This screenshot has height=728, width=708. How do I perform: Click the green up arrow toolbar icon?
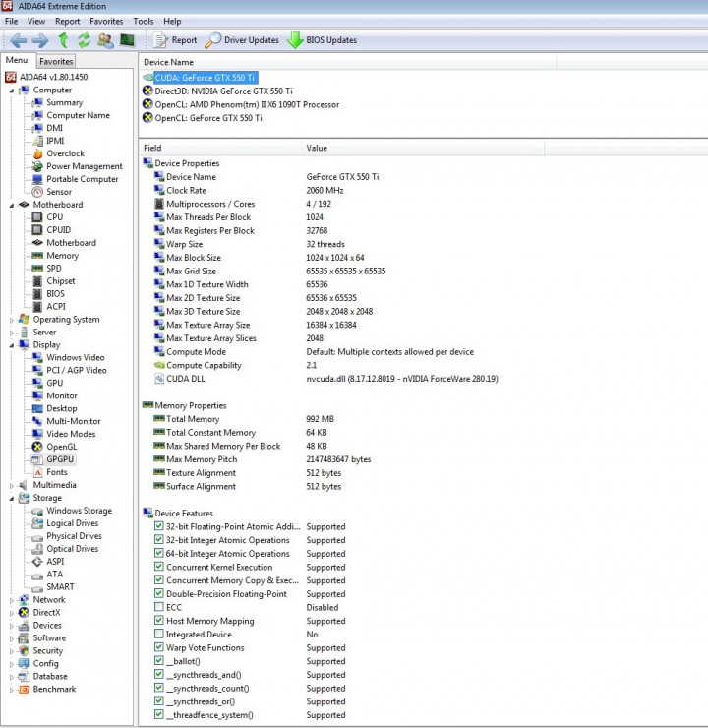63,40
